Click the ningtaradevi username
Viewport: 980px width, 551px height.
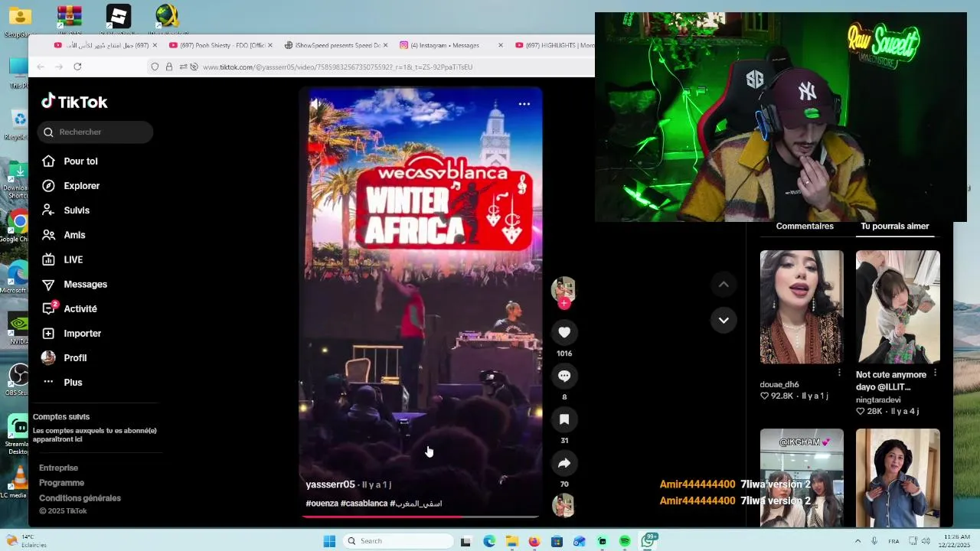pos(878,400)
